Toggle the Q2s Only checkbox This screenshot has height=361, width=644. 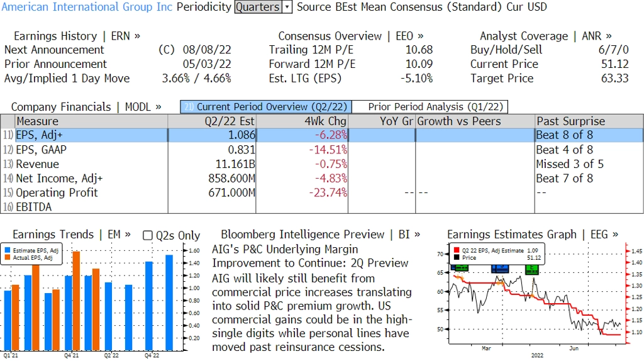coord(147,235)
